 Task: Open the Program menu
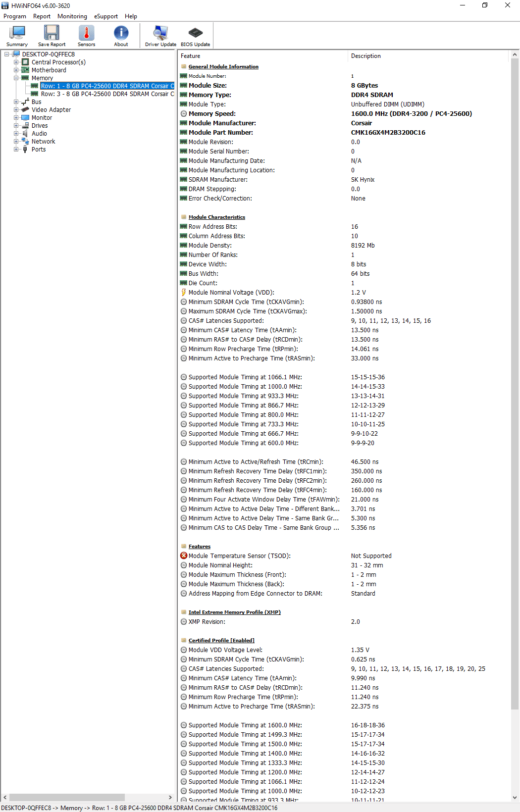click(x=15, y=16)
